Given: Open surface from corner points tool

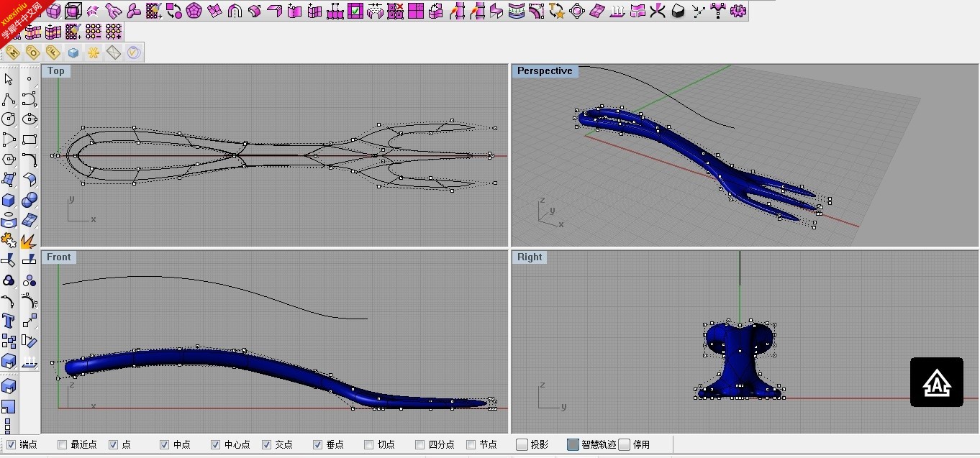Looking at the screenshot, I should pos(9,180).
